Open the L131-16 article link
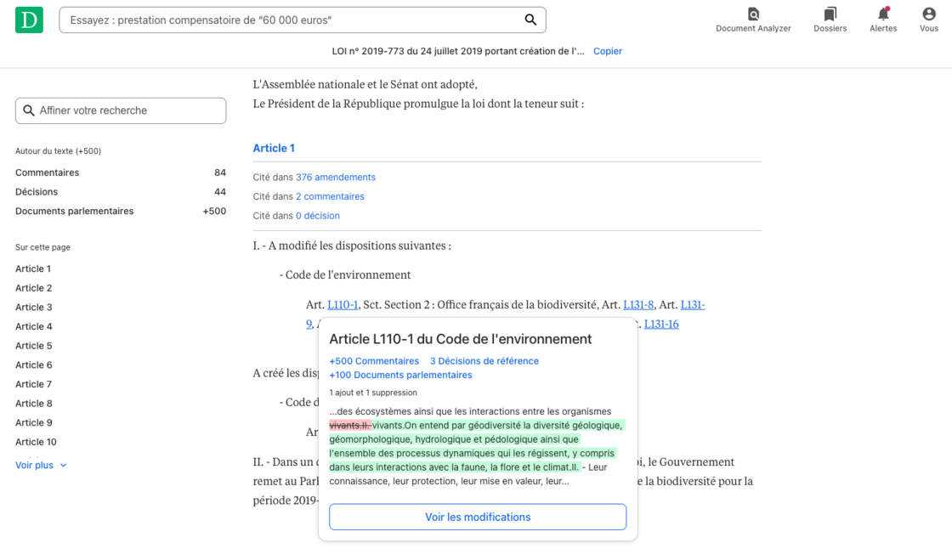The image size is (952, 560). 661,324
